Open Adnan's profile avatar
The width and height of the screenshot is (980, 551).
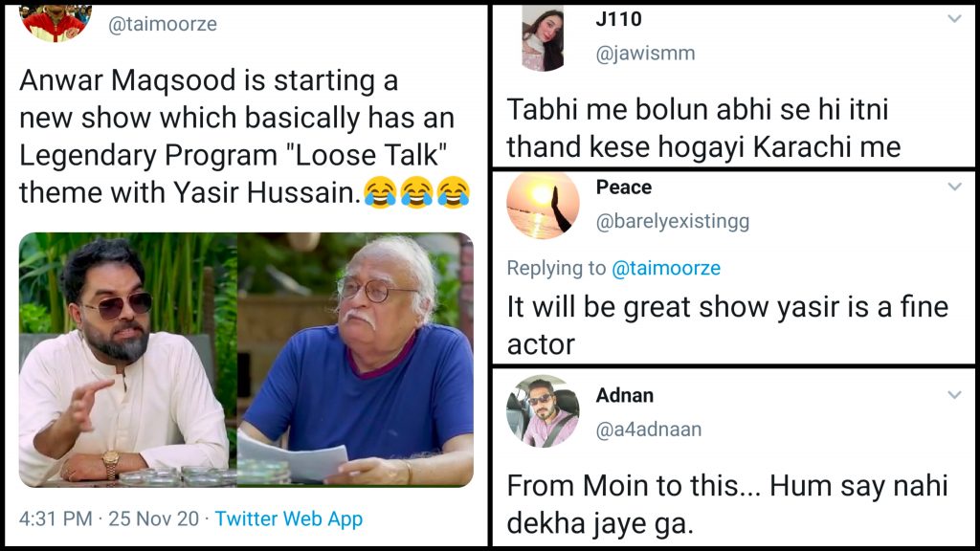pyautogui.click(x=543, y=412)
